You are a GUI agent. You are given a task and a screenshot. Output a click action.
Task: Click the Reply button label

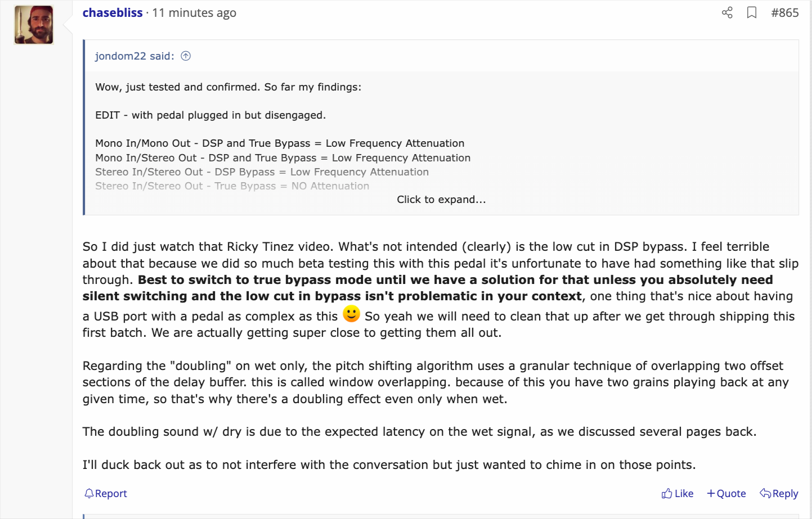[785, 493]
